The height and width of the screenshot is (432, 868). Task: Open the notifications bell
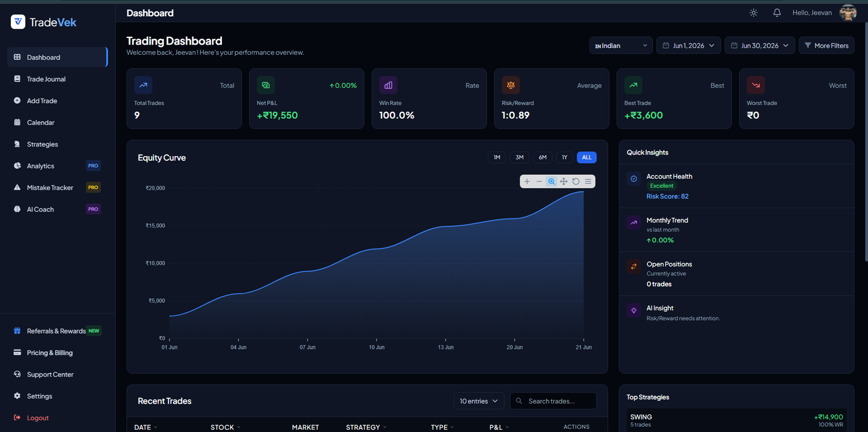[777, 12]
